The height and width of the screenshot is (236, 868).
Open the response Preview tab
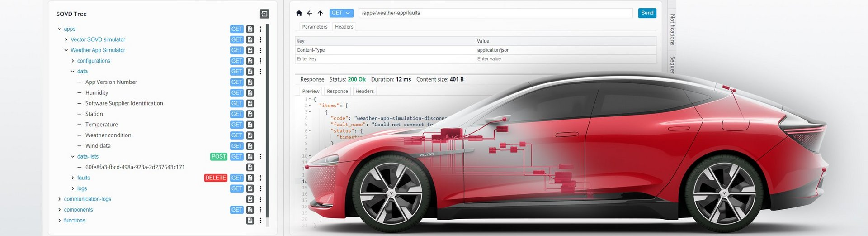pos(311,91)
